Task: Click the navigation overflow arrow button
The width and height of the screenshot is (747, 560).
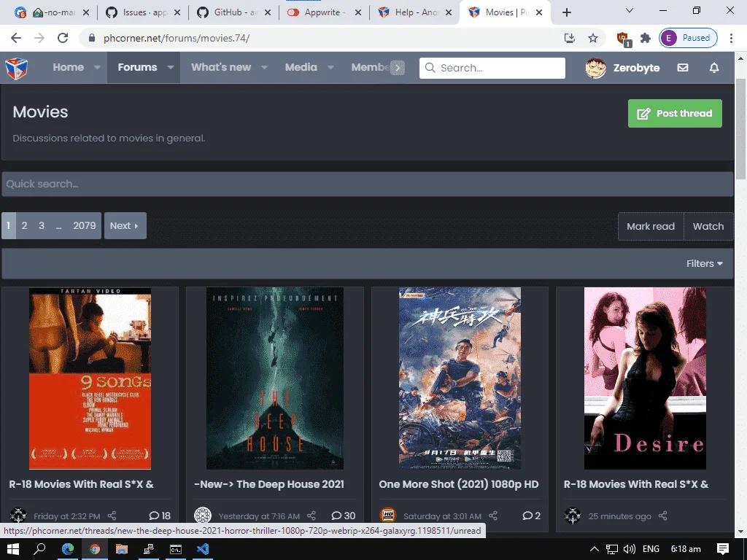Action: [x=398, y=68]
